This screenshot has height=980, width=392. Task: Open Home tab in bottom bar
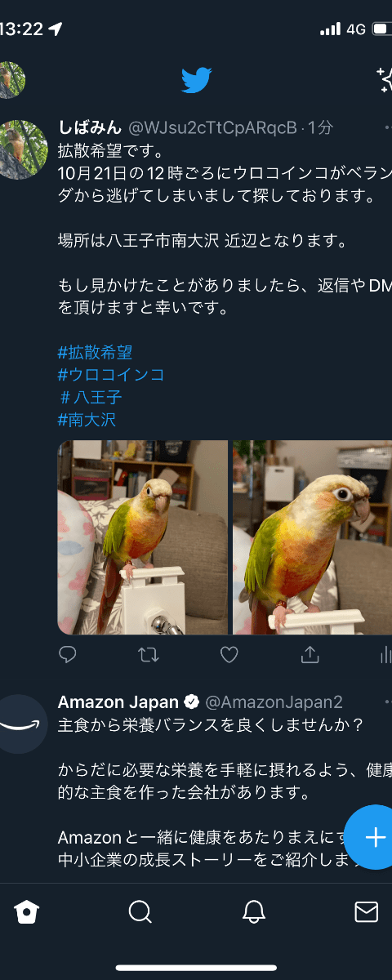point(28,911)
